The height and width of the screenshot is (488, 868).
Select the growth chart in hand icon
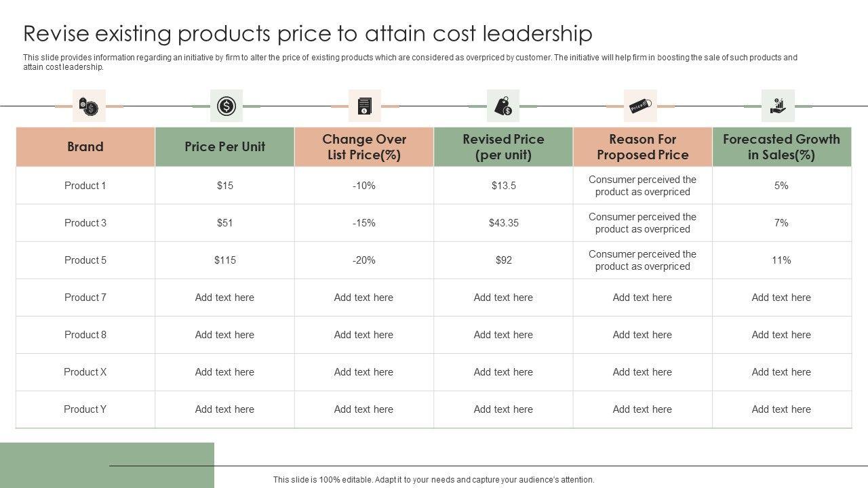click(778, 106)
